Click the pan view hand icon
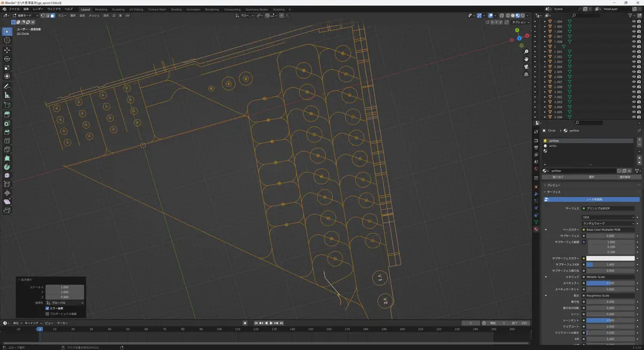The height and width of the screenshot is (350, 644). coord(526,59)
